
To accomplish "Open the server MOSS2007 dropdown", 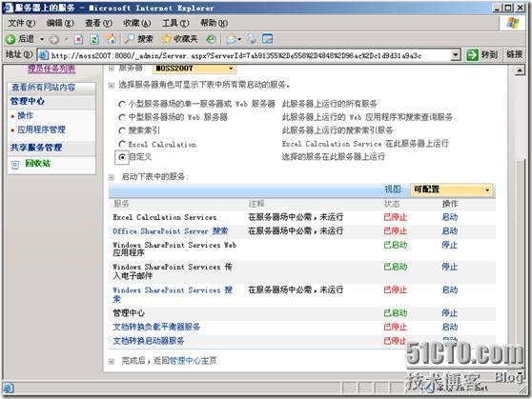I will point(194,69).
